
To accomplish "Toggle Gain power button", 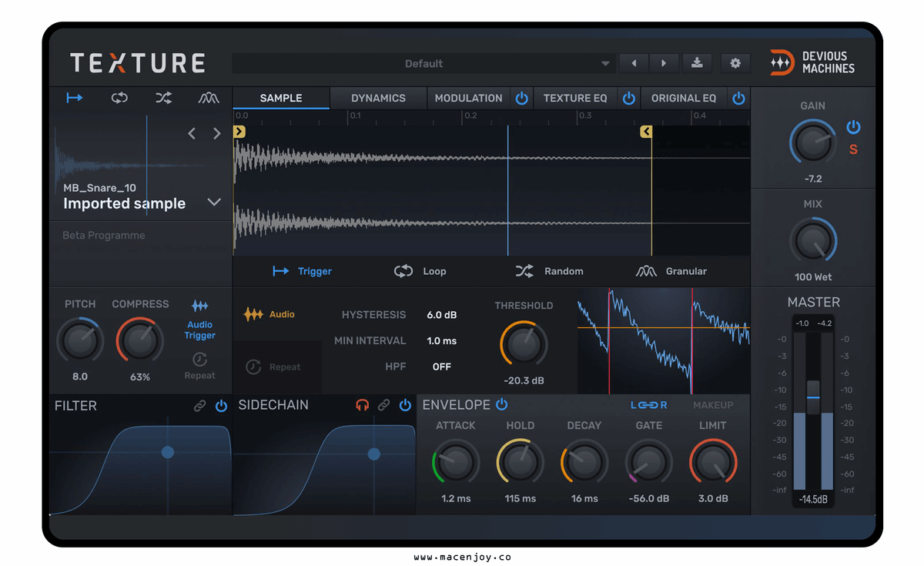I will 853,127.
